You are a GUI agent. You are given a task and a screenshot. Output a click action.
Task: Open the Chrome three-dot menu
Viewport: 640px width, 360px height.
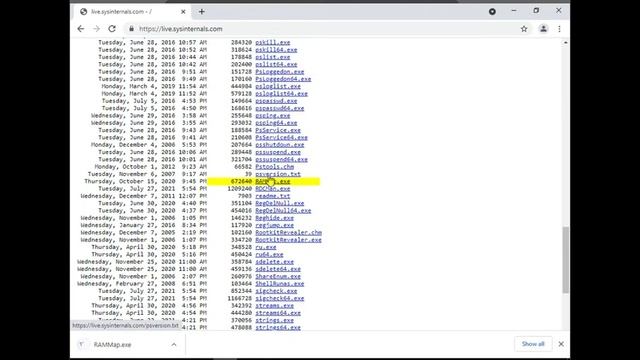[560, 29]
